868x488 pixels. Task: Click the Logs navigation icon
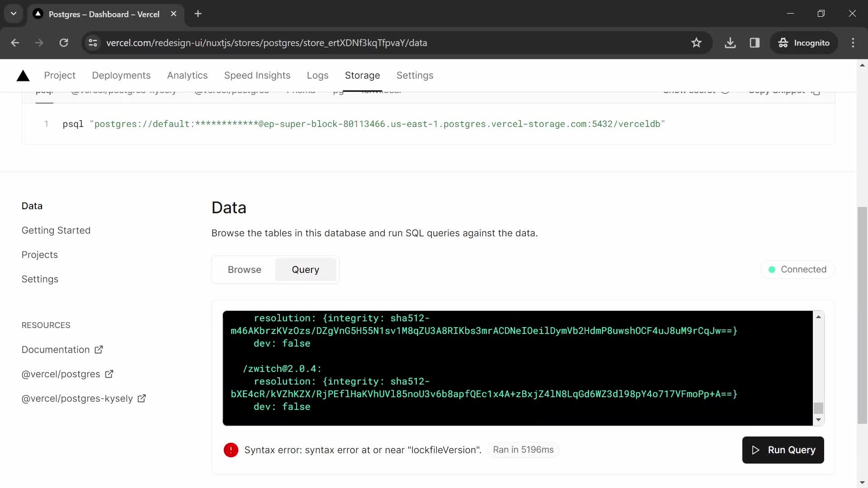coord(318,75)
